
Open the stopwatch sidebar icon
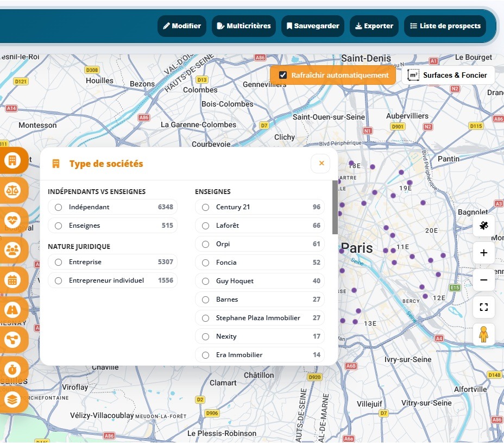(x=12, y=370)
